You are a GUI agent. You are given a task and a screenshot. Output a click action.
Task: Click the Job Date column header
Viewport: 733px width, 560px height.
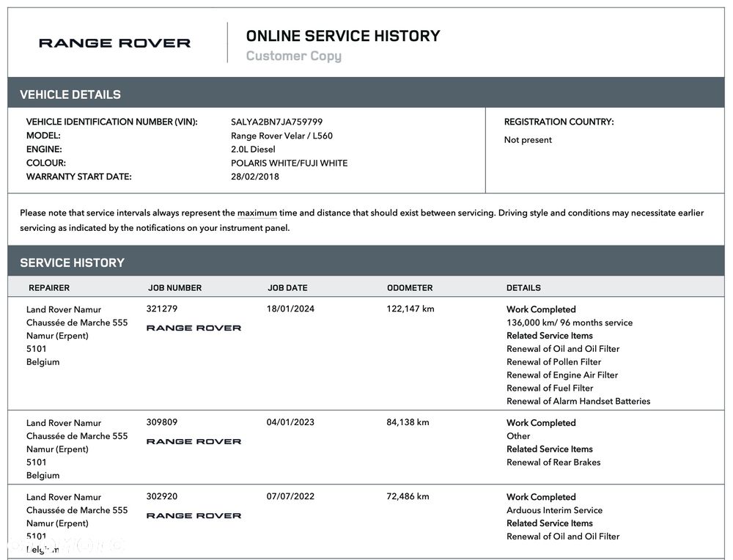click(x=287, y=288)
